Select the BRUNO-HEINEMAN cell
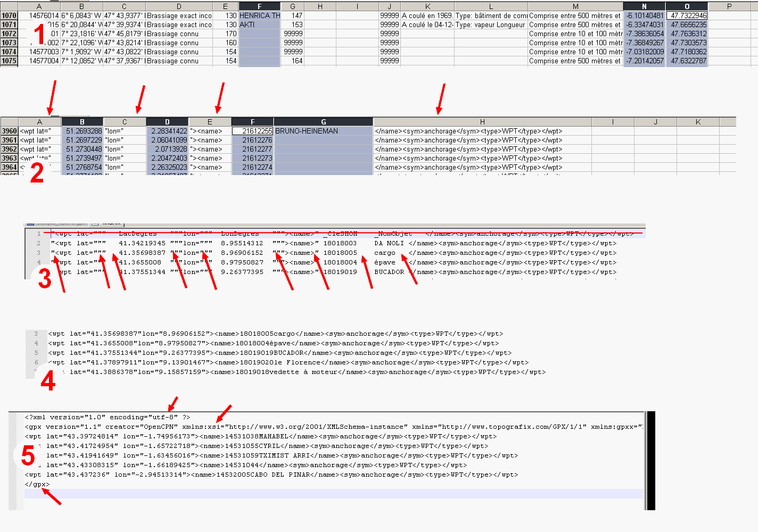The image size is (758, 532). point(323,131)
